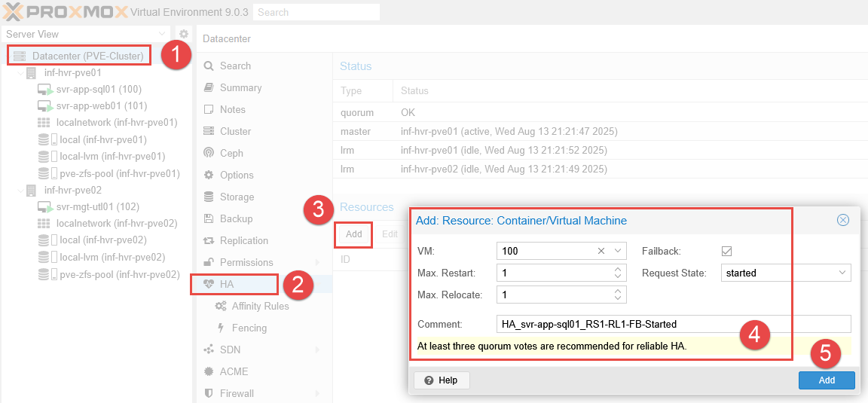Open localnetwork (inf-hvr-pve02) network item
The width and height of the screenshot is (868, 403).
[116, 224]
